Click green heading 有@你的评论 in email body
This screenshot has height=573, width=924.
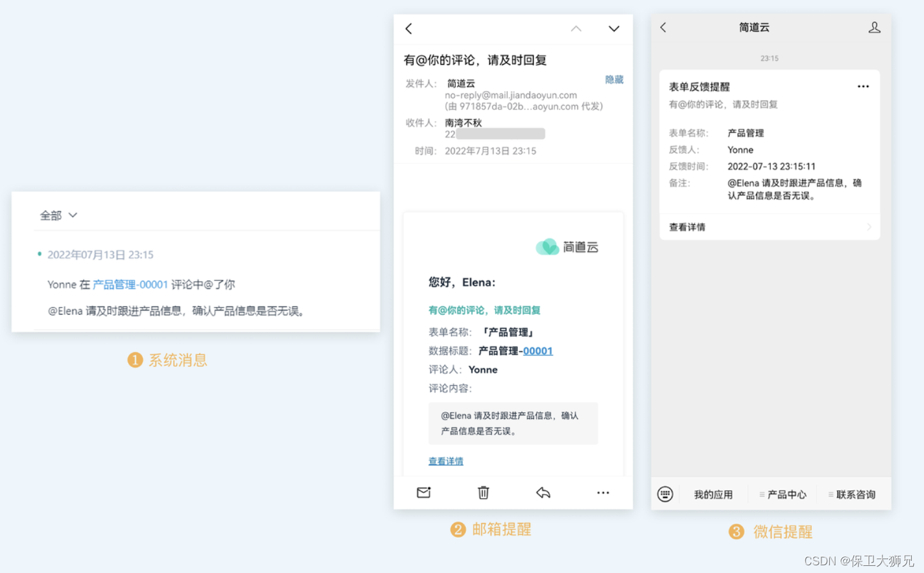click(484, 310)
